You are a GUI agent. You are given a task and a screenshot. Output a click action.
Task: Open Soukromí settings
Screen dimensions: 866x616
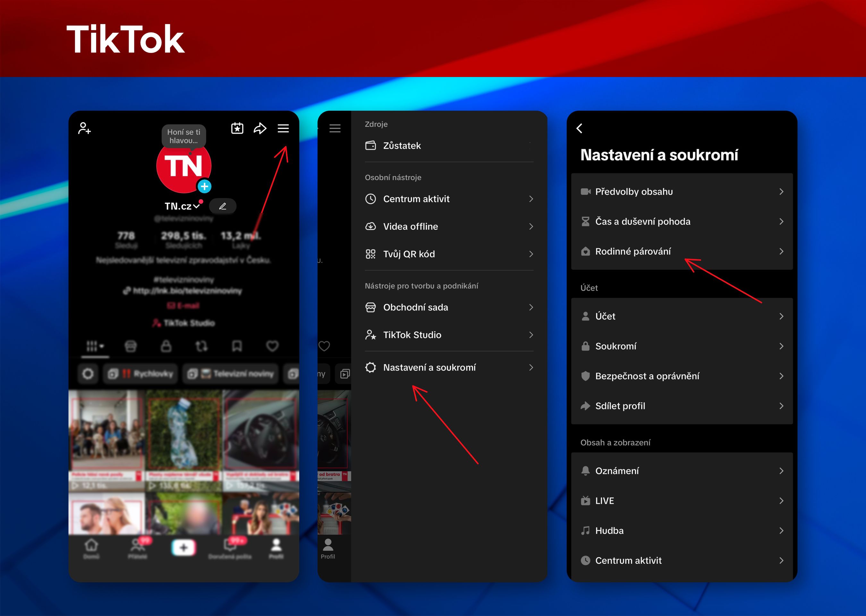[x=682, y=346]
